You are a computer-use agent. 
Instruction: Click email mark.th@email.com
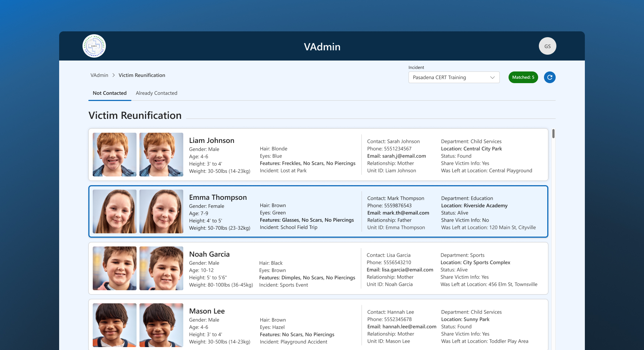[x=398, y=213]
